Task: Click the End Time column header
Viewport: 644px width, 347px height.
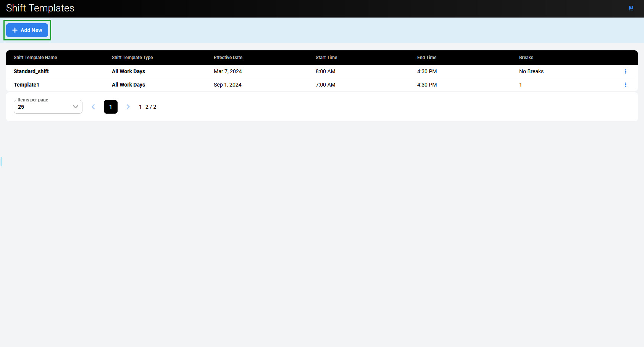Action: 427,58
